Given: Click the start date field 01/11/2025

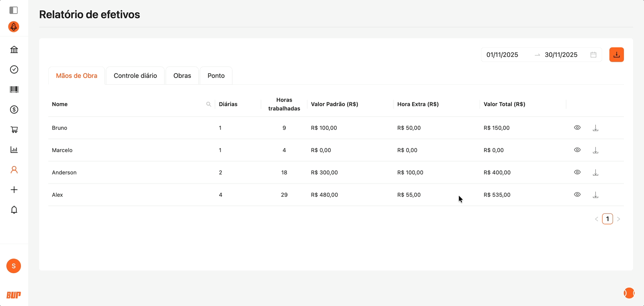Looking at the screenshot, I should [502, 55].
